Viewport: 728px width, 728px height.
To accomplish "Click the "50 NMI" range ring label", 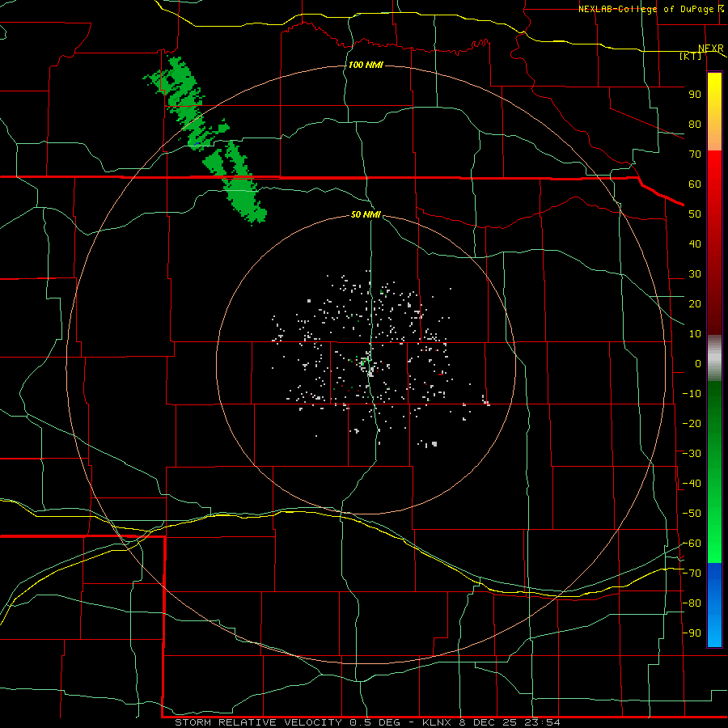I will pos(366,214).
